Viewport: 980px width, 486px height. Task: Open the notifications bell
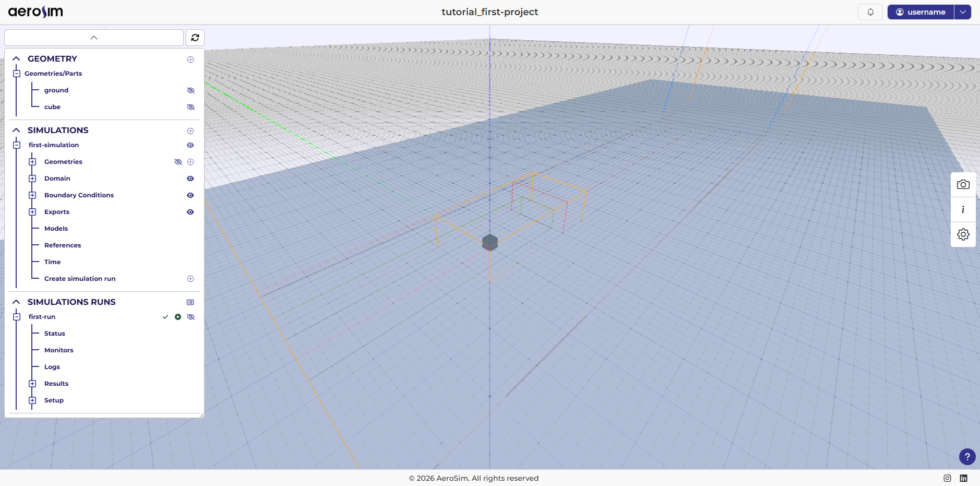[x=870, y=12]
